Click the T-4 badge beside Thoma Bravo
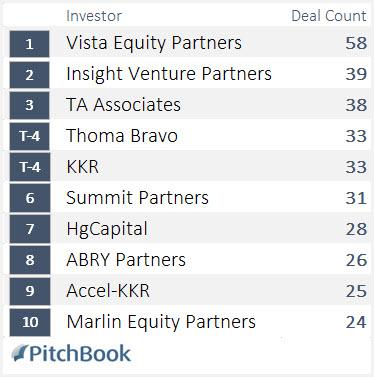 pyautogui.click(x=30, y=136)
